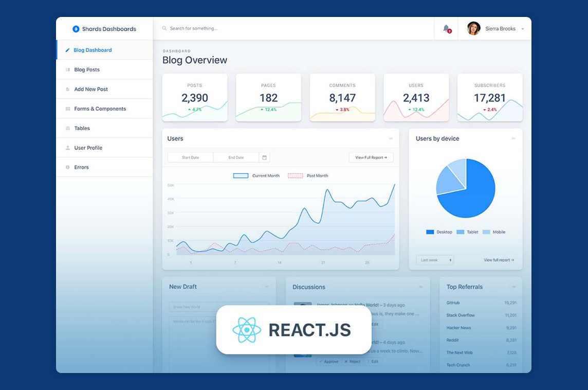Click the Hacker News referral row
This screenshot has width=588, height=390.
481,328
